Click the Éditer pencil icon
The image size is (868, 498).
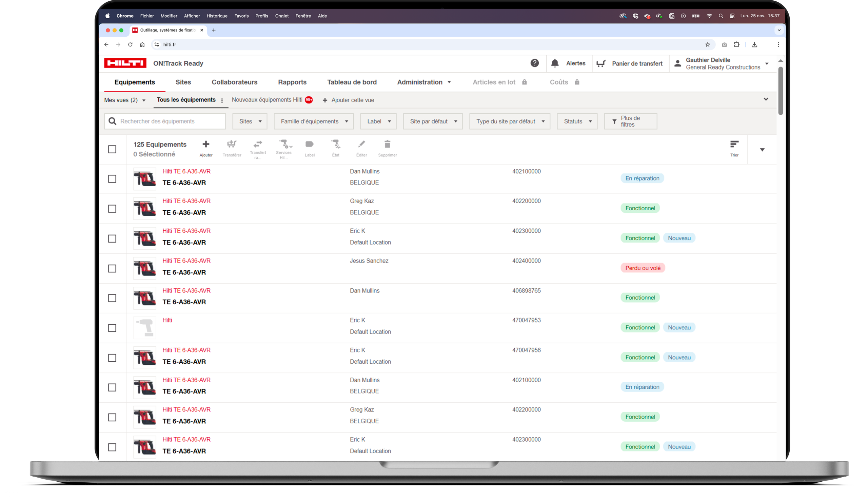click(361, 145)
